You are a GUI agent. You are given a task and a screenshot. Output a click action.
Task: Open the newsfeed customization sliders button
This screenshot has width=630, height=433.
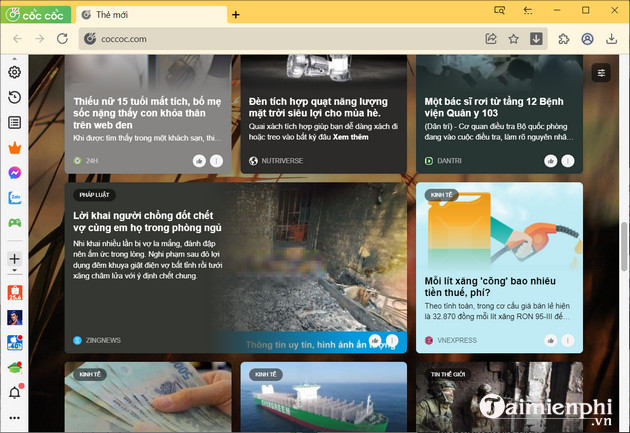pyautogui.click(x=600, y=73)
